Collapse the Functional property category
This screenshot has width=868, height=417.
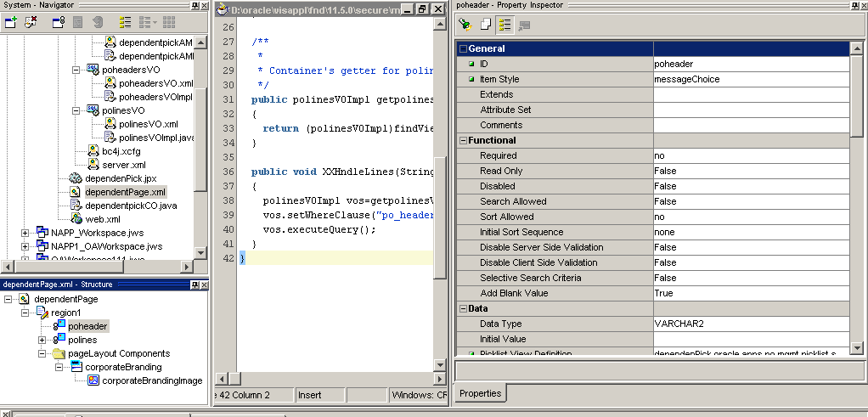click(x=464, y=141)
